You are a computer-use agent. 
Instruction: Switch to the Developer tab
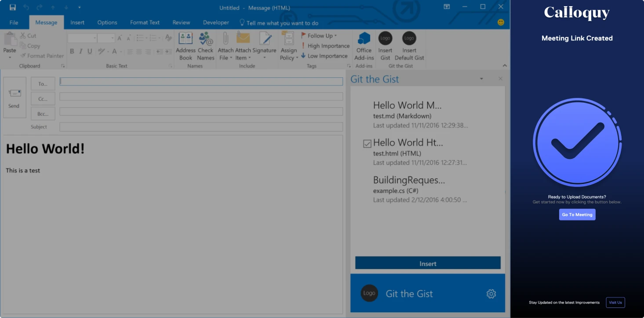216,22
